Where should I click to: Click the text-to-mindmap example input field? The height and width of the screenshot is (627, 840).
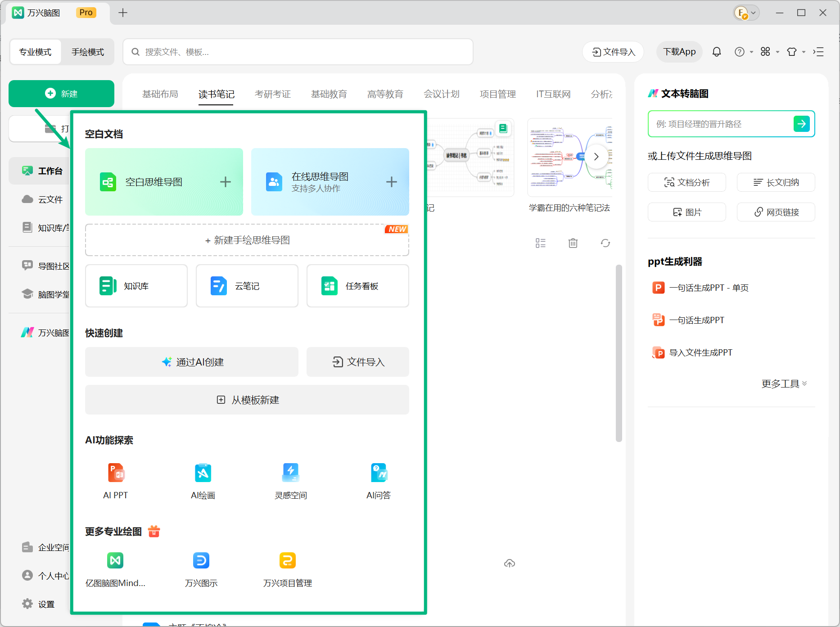720,124
